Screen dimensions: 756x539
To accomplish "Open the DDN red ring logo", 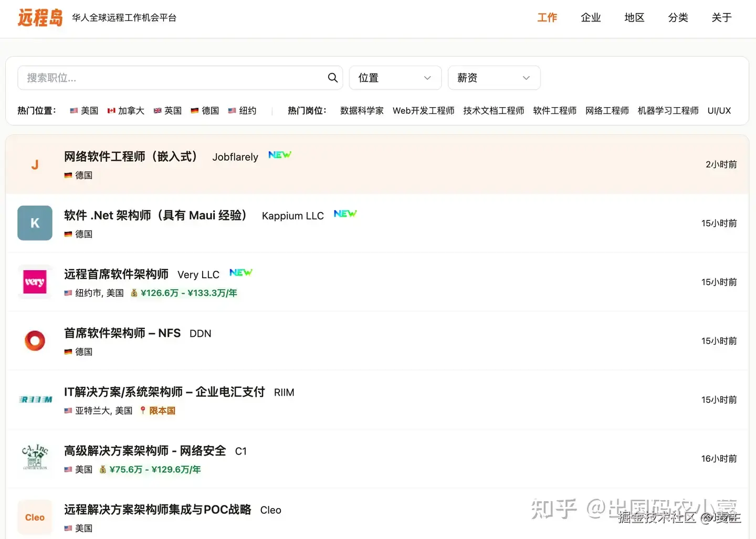I will (x=35, y=341).
